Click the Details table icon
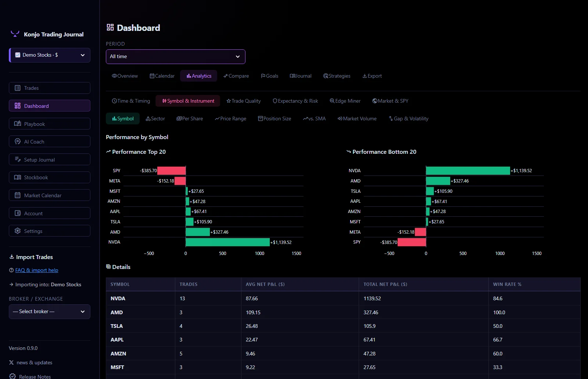This screenshot has height=379, width=588. (x=108, y=267)
